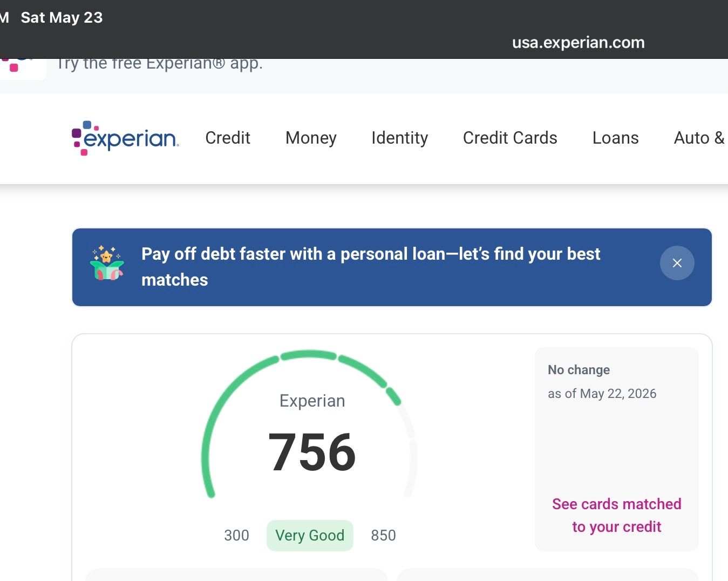Screen dimensions: 728x581
Task: Tap the usa.experian.com address bar
Action: 579,42
